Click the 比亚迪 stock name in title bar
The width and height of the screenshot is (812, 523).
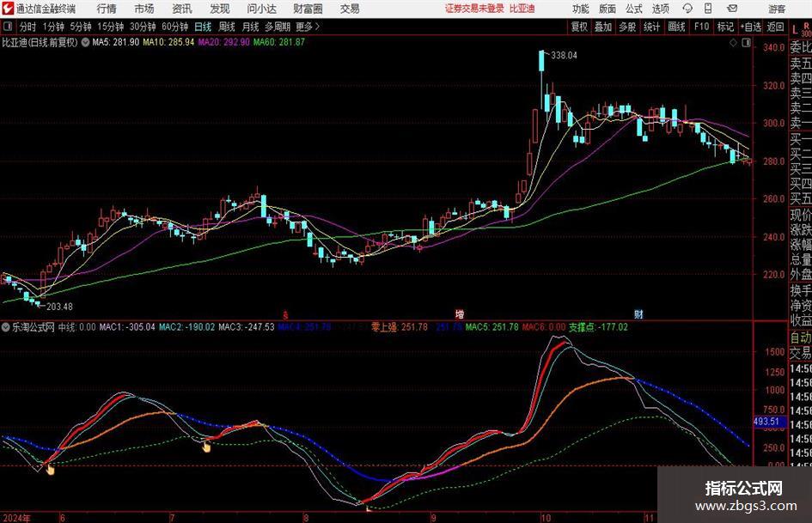pyautogui.click(x=522, y=9)
